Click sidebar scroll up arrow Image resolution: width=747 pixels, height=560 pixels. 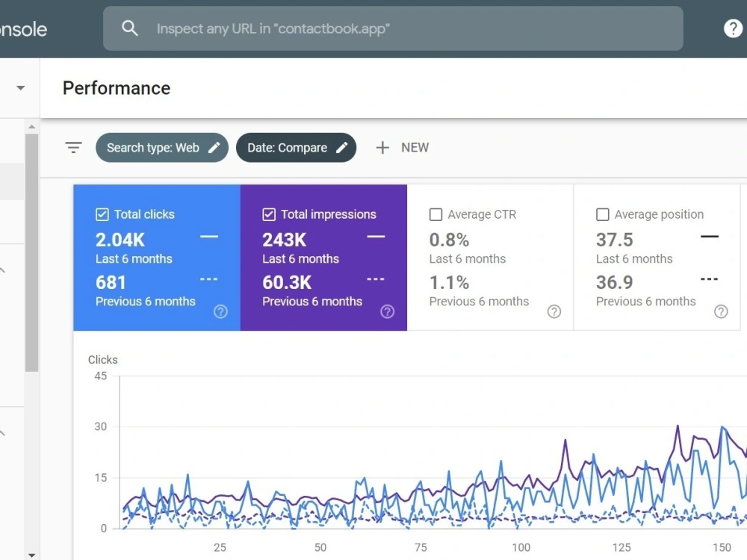point(31,127)
